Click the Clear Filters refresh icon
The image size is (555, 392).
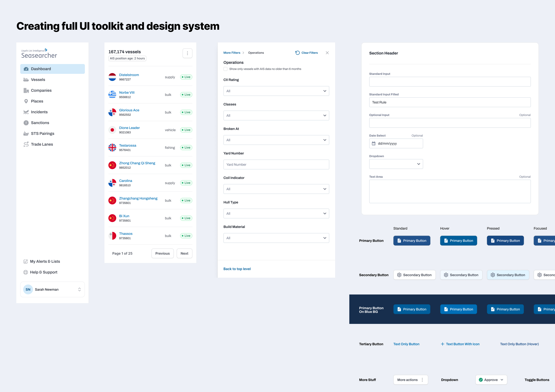[297, 53]
